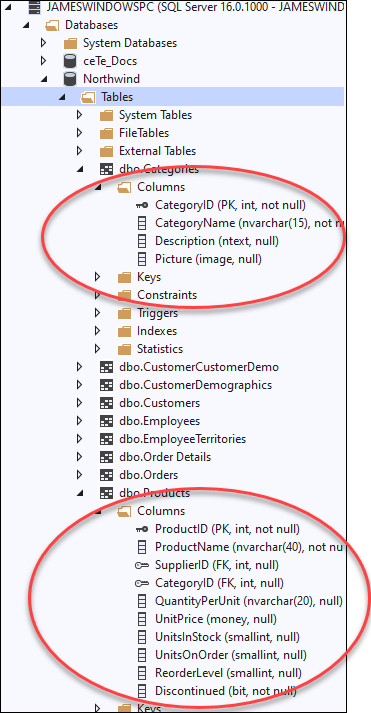The image size is (371, 713).
Task: Select the Discontinued (bit, not null) column
Action: point(226,691)
